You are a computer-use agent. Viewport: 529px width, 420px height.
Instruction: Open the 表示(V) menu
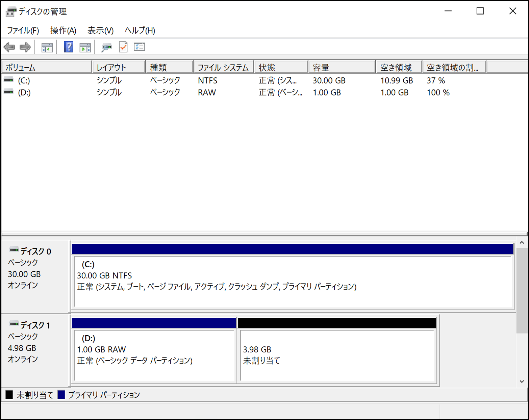pos(100,30)
